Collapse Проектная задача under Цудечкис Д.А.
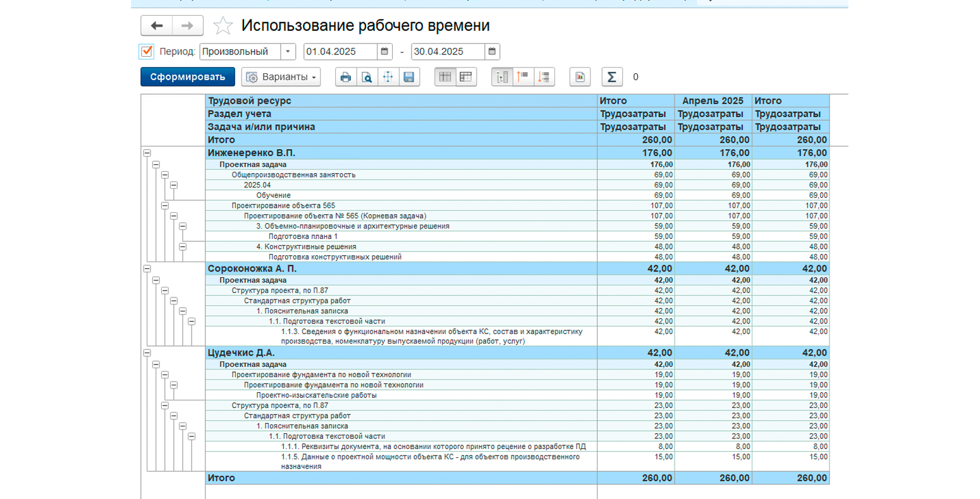This screenshot has height=499, width=980. [x=156, y=364]
